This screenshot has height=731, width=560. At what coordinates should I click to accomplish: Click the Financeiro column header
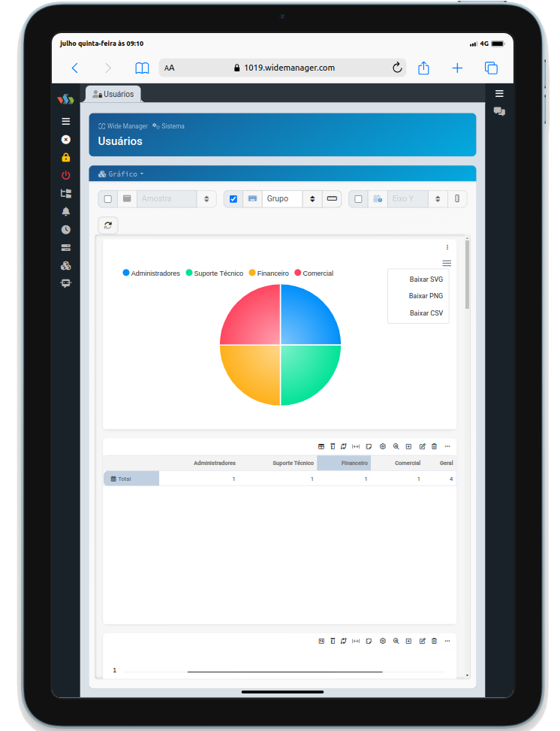pos(354,464)
